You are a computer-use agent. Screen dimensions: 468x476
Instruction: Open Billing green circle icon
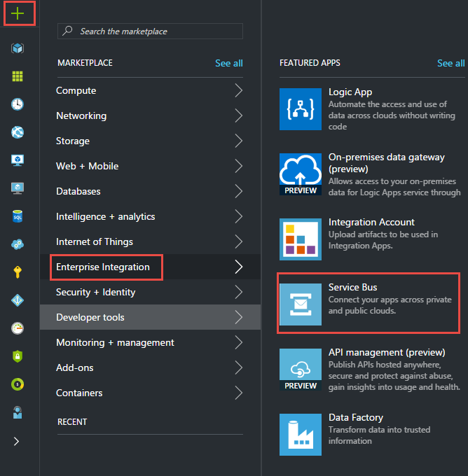coord(18,384)
